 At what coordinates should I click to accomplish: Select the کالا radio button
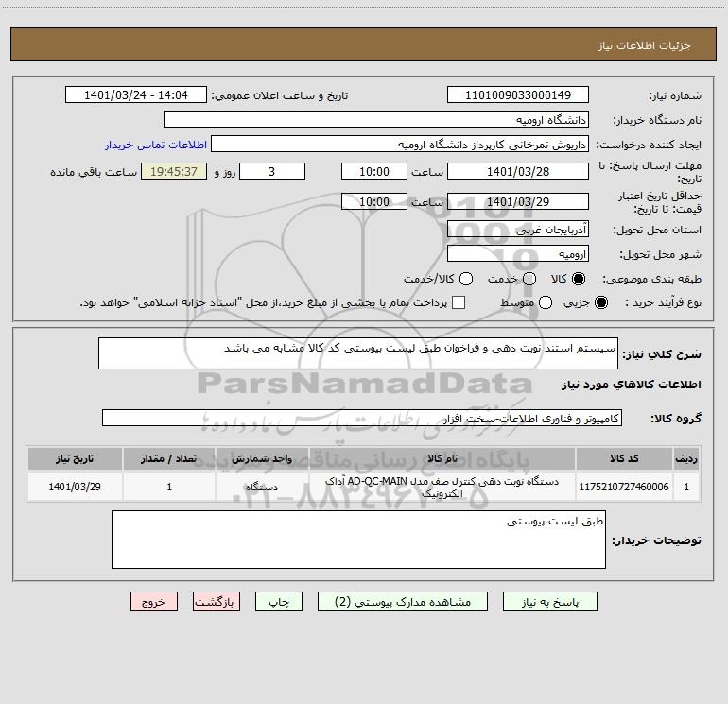[x=579, y=279]
